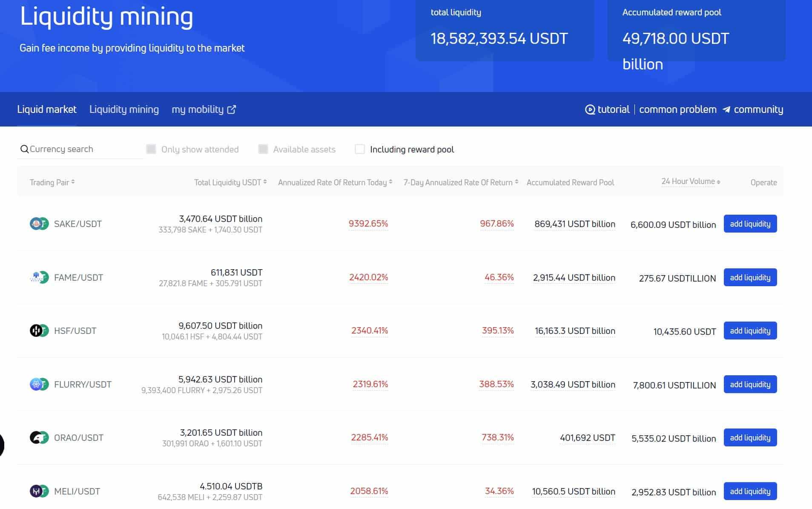Screen dimensions: 812x509
Task: Switch to the Liquidity mining tab
Action: point(124,109)
